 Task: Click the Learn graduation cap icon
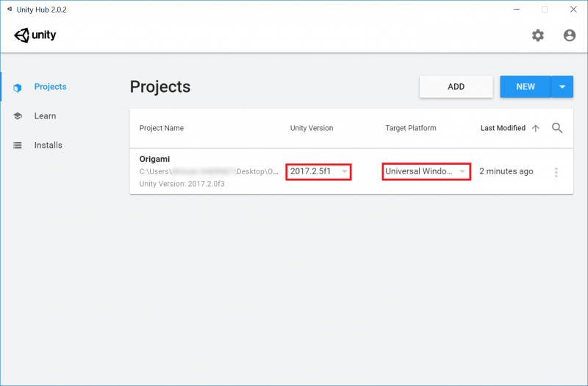[17, 116]
